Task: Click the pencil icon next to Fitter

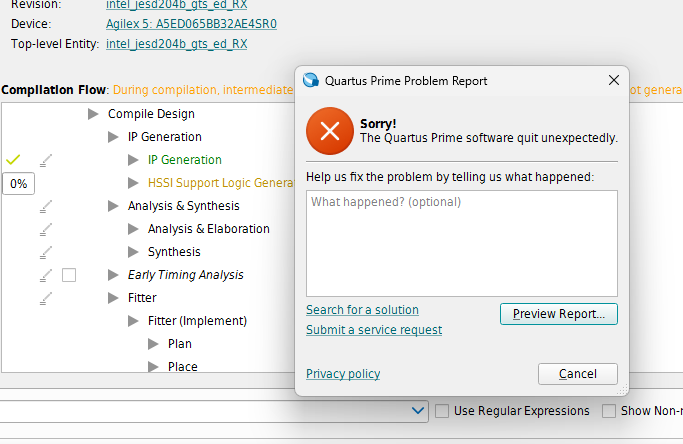Action: click(x=46, y=298)
